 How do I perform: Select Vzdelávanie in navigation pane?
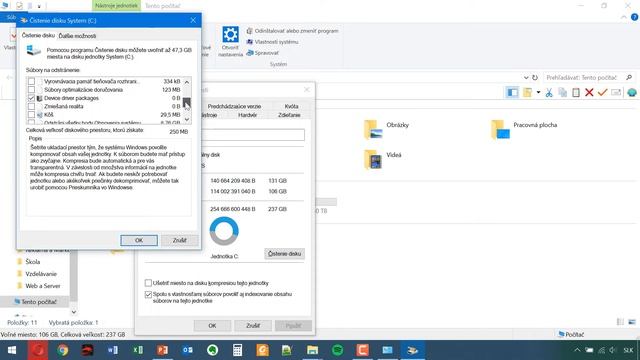(x=41, y=274)
